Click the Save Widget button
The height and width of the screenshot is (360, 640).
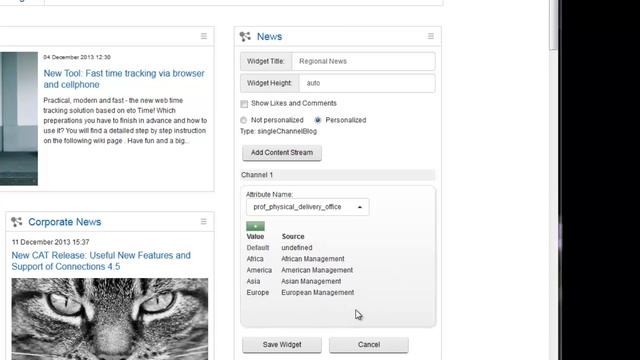pos(282,345)
